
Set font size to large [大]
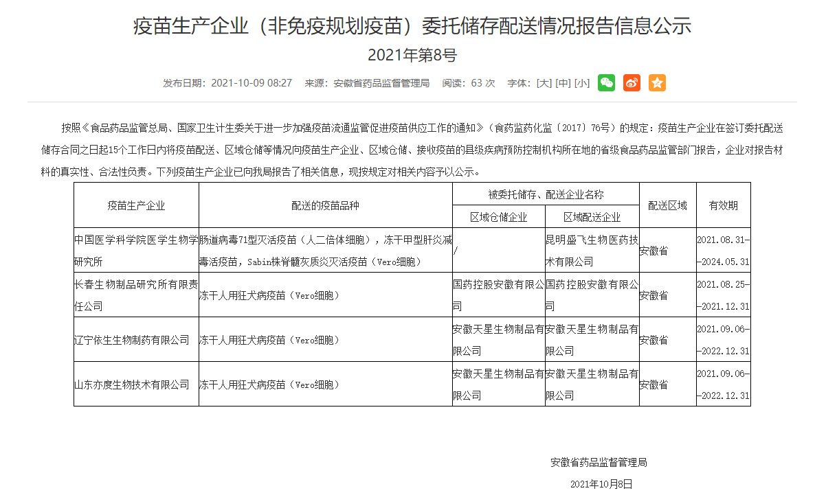tap(544, 83)
